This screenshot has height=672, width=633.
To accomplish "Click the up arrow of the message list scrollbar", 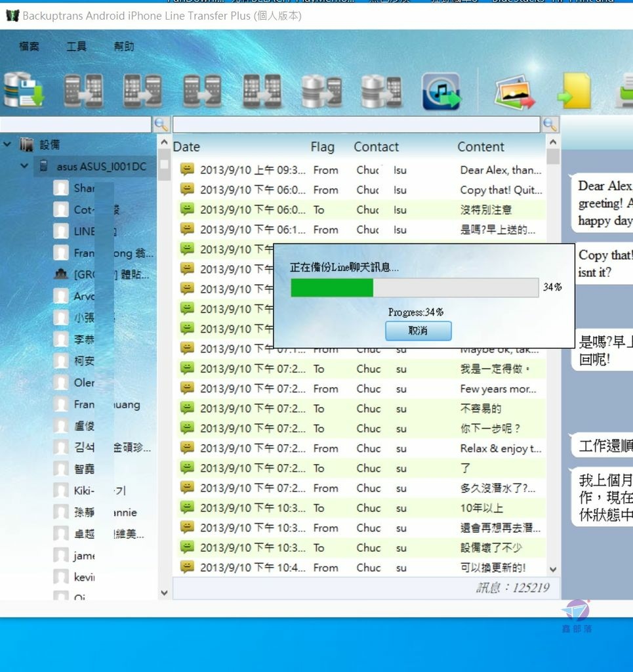I will [x=553, y=142].
